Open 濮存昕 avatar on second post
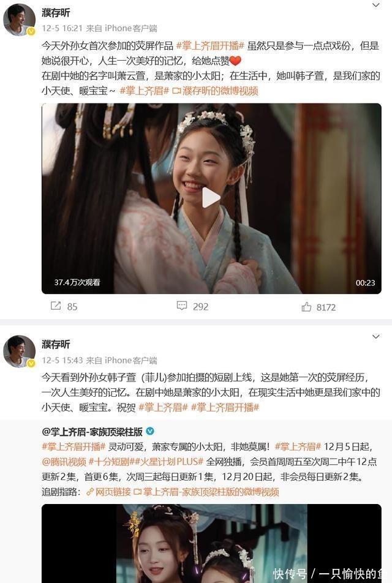 (x=19, y=352)
